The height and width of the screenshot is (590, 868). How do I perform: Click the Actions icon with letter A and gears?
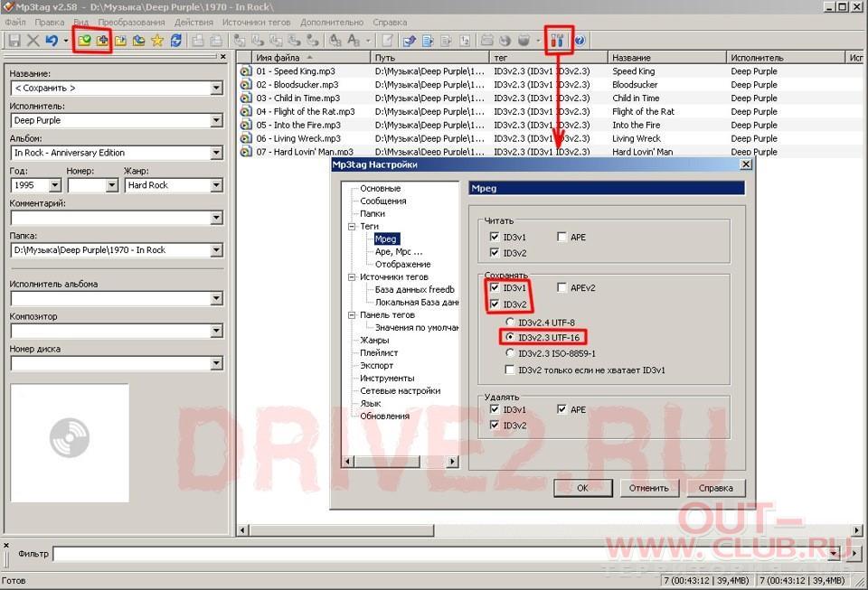pos(335,41)
